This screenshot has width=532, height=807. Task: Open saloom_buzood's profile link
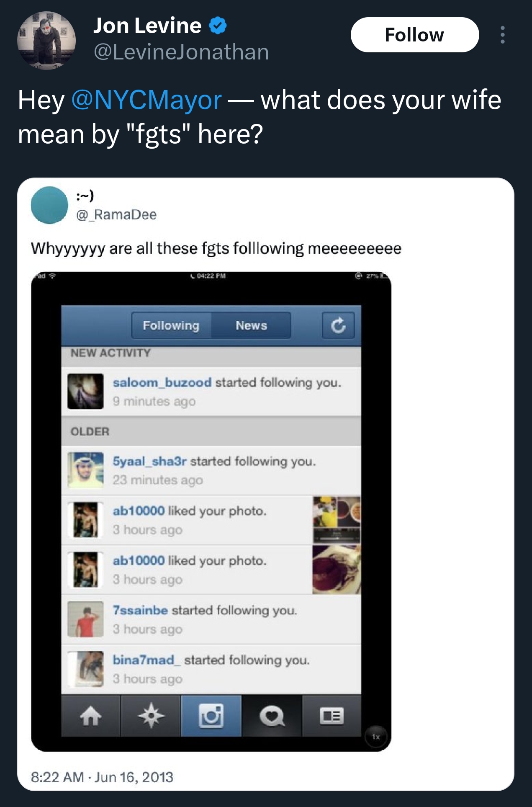click(x=162, y=382)
